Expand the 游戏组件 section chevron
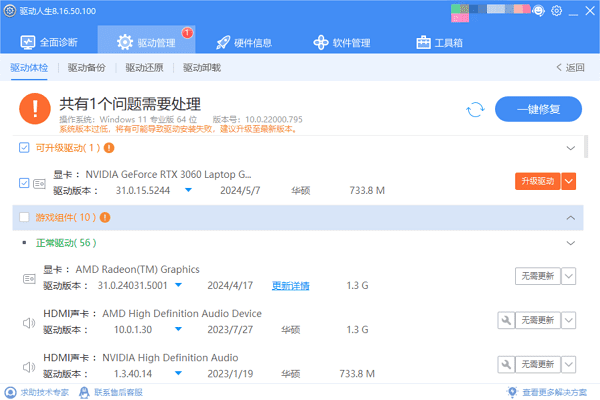The image size is (600, 400). [x=571, y=217]
